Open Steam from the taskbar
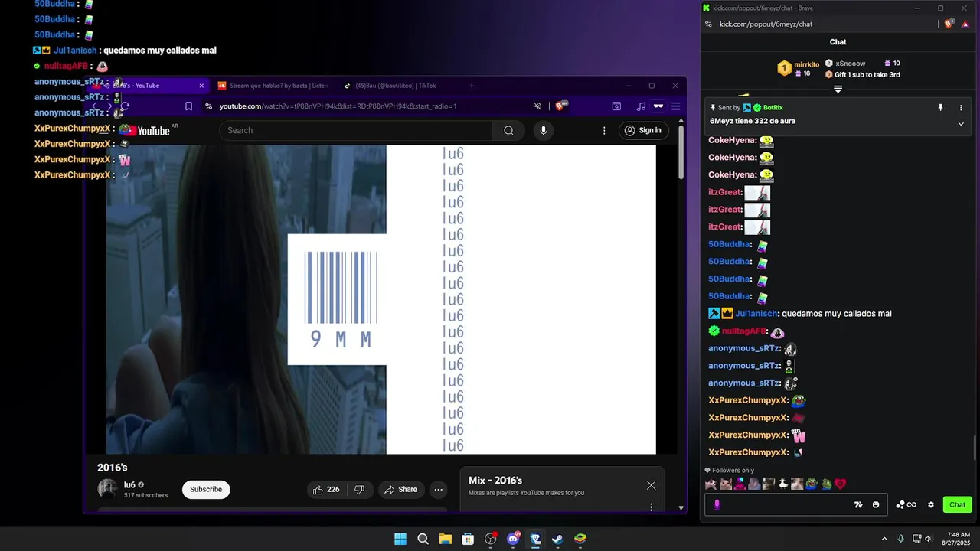Image resolution: width=980 pixels, height=551 pixels. coord(557,539)
